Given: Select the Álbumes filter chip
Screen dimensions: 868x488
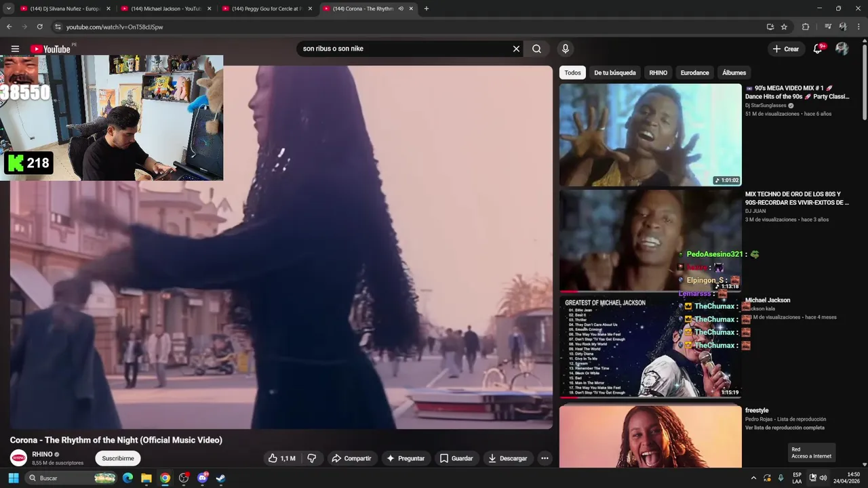Looking at the screenshot, I should pos(734,73).
